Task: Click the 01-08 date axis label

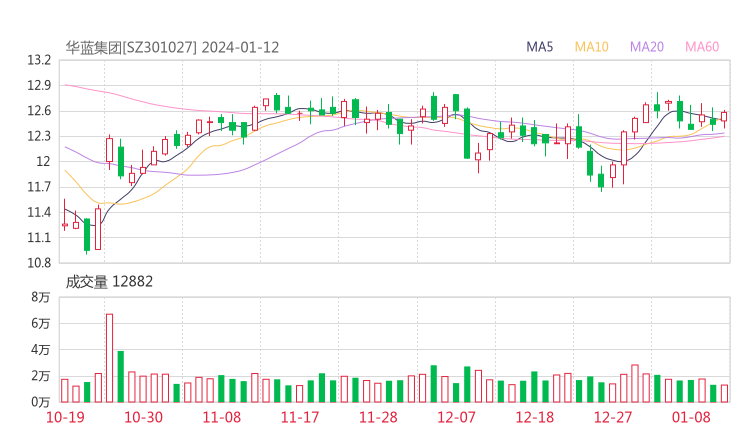Action: (x=691, y=417)
